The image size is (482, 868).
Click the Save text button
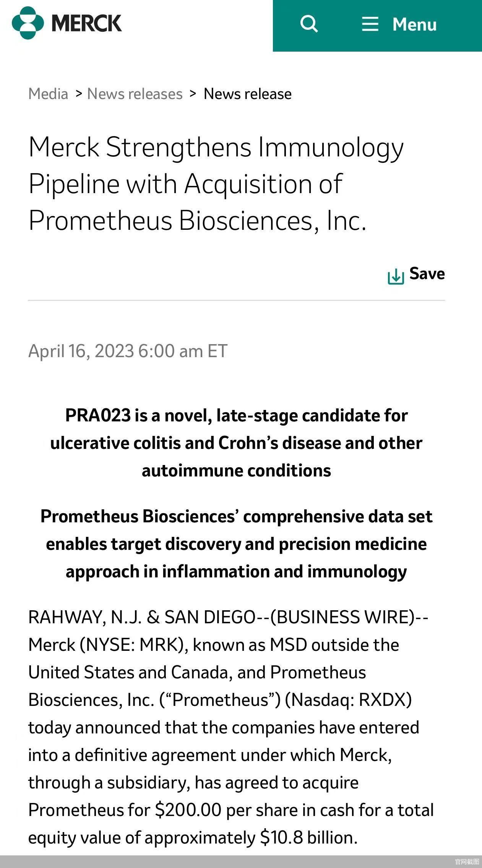click(427, 274)
